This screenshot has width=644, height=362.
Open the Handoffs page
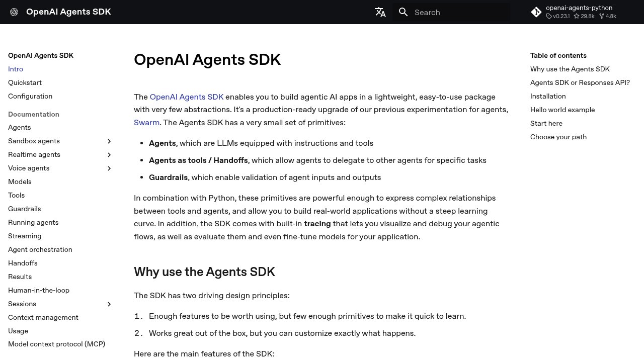23,263
